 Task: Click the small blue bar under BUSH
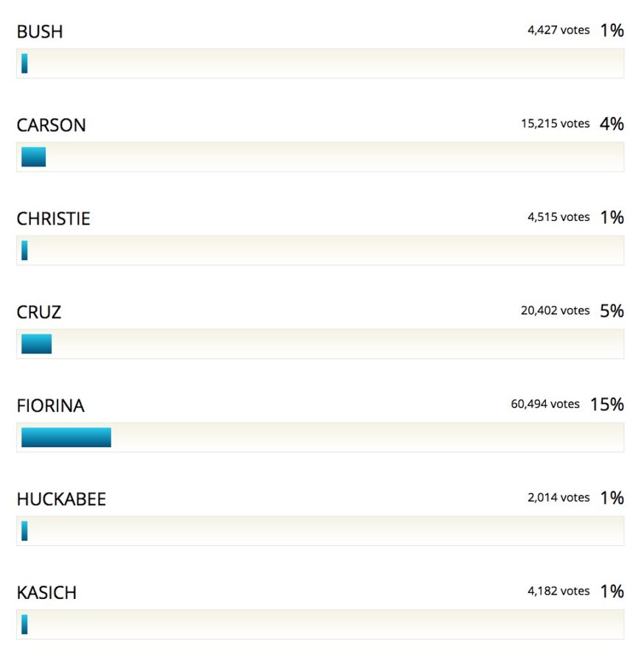coord(24,63)
